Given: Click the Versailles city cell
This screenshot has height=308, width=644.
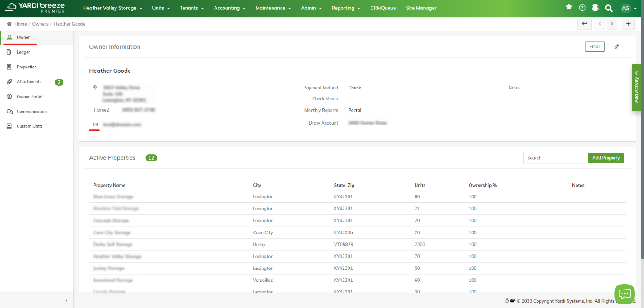Looking at the screenshot, I should tap(263, 280).
